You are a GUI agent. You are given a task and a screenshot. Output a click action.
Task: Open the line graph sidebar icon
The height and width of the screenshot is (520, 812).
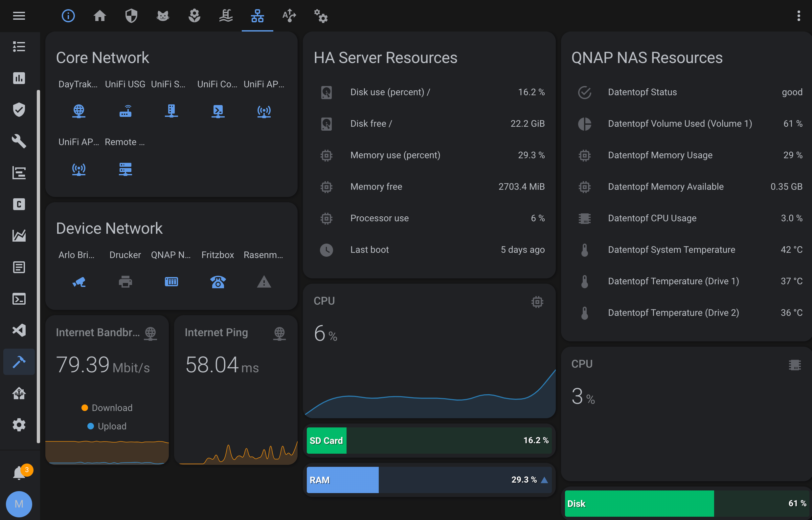pyautogui.click(x=19, y=236)
